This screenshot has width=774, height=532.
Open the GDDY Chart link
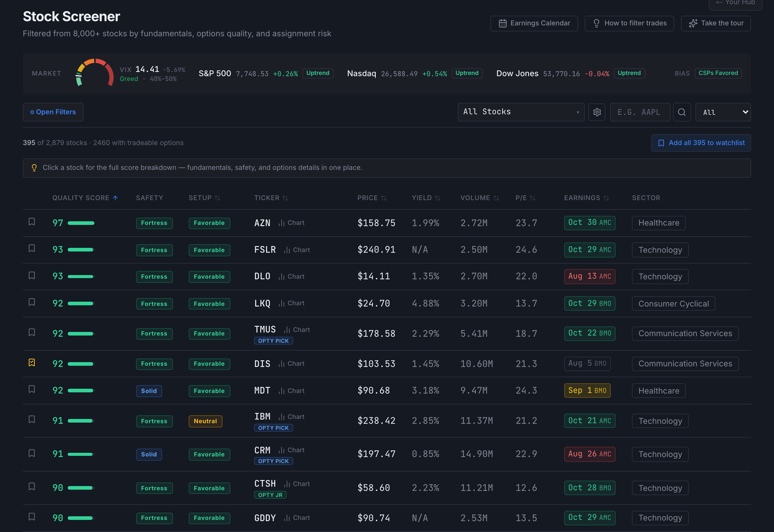click(x=297, y=518)
